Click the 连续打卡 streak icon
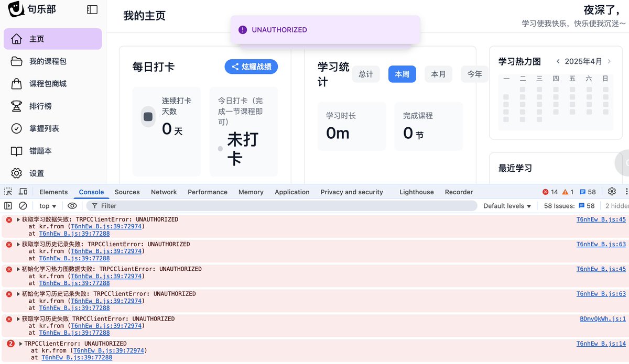629x364 pixels. [x=148, y=117]
